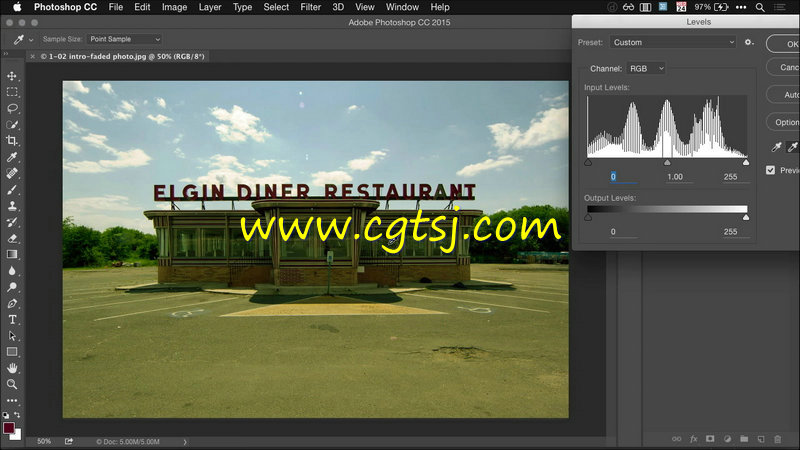Screen dimensions: 800x450
Task: Open the Sample Size dropdown
Action: click(x=124, y=39)
